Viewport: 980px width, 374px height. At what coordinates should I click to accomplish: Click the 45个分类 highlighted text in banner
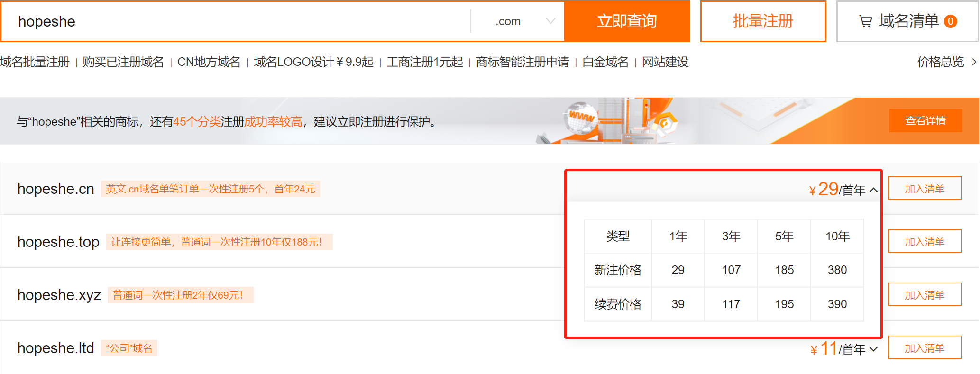point(197,122)
